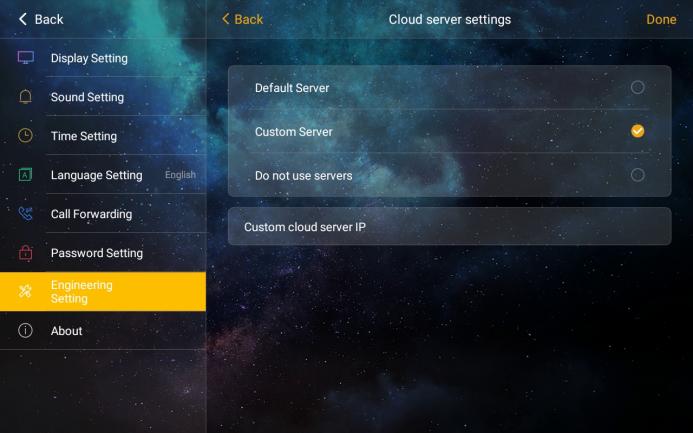This screenshot has width=693, height=433.
Task: Open the About menu entry
Action: click(103, 330)
